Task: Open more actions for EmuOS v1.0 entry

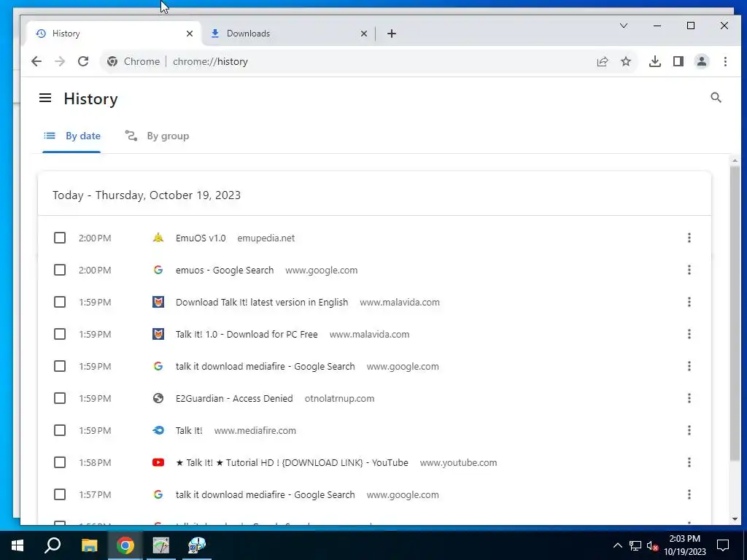Action: [x=689, y=238]
